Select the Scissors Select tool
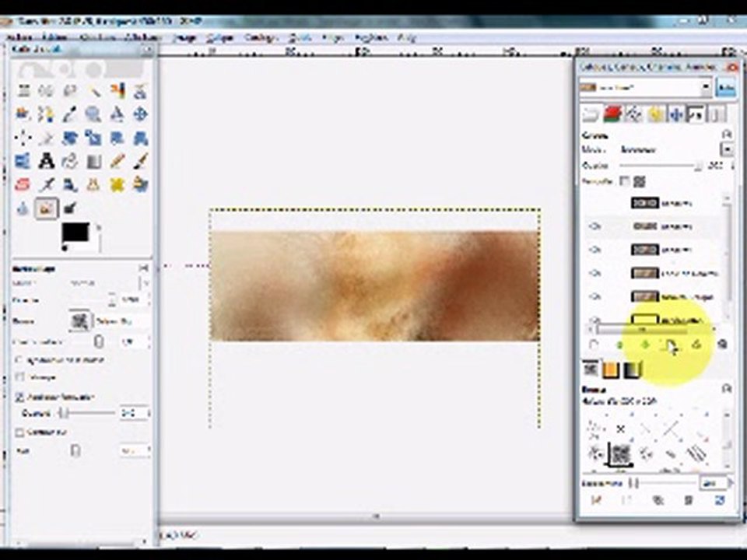The width and height of the screenshot is (747, 560). click(x=140, y=90)
